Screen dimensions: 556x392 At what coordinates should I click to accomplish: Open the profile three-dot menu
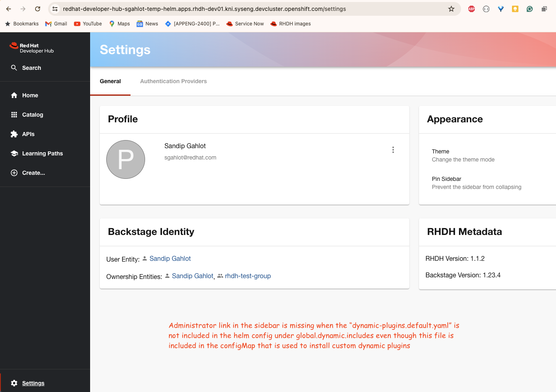click(x=393, y=150)
